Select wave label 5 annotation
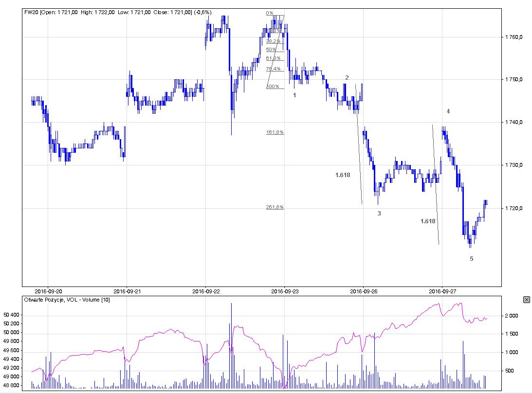532x394 pixels. click(472, 259)
